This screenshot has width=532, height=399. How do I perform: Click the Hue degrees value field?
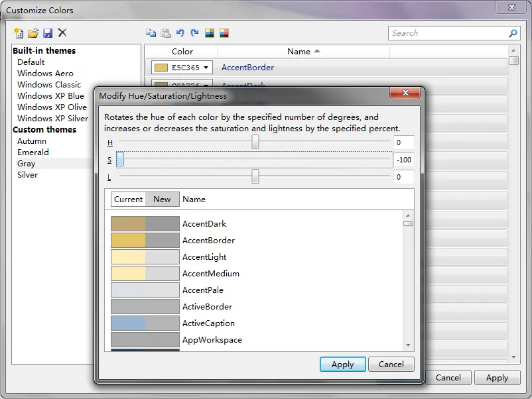coord(403,142)
